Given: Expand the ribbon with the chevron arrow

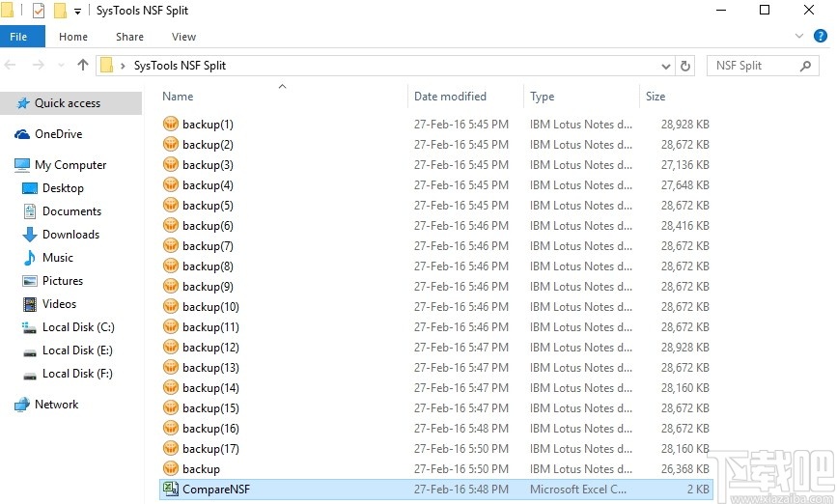Looking at the screenshot, I should [x=799, y=36].
